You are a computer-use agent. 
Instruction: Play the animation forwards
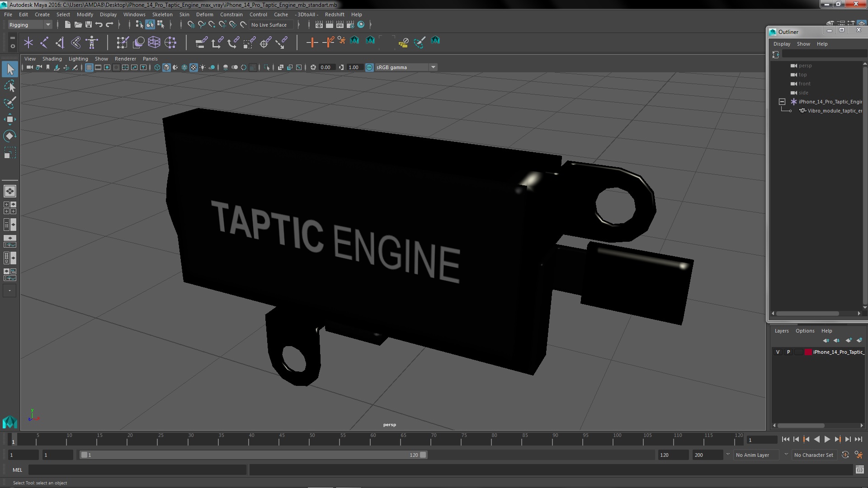point(827,439)
